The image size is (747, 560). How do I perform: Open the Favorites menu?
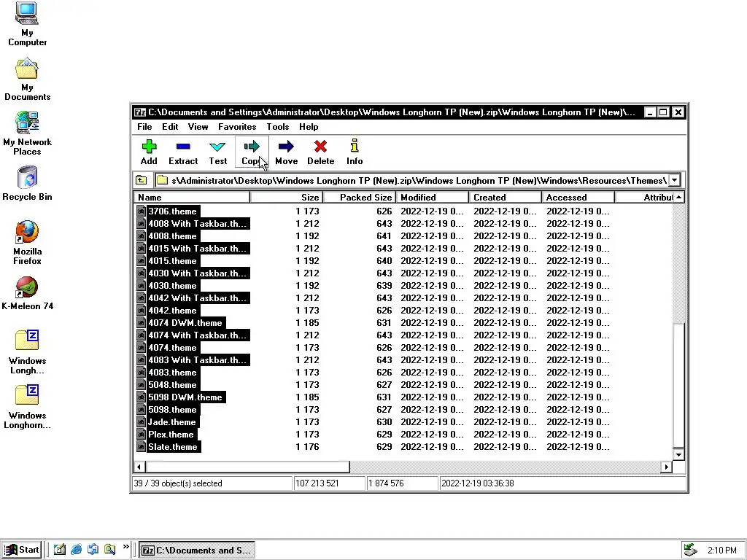coord(237,127)
